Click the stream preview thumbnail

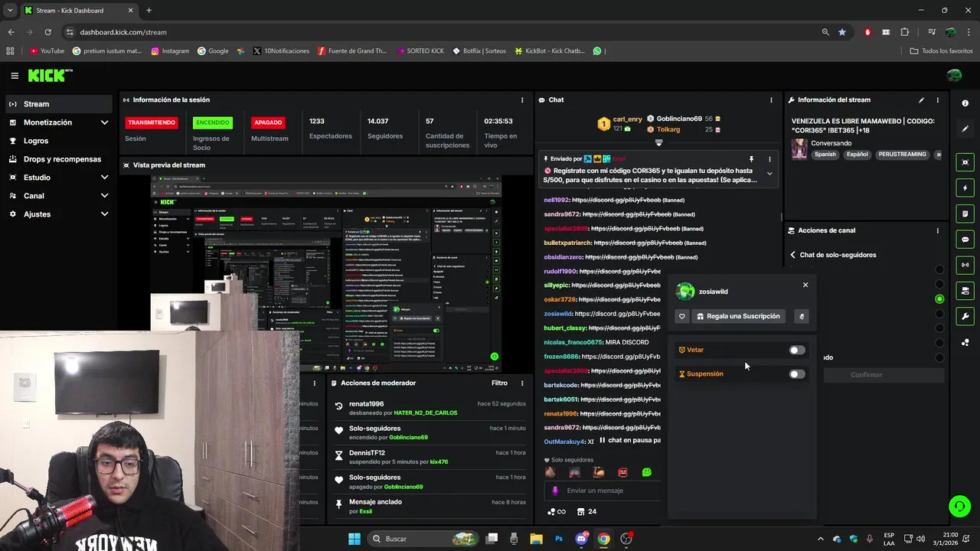click(326, 274)
